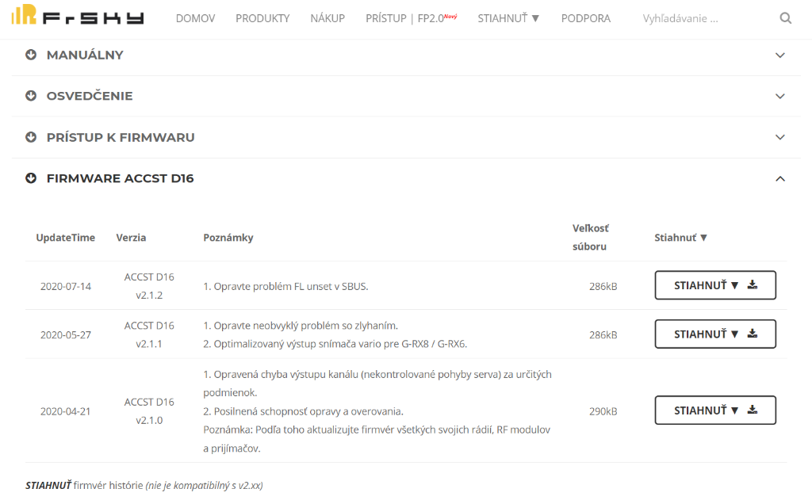Open the PODPORA menu item
Viewport: 812px width, 504px height.
[x=585, y=18]
